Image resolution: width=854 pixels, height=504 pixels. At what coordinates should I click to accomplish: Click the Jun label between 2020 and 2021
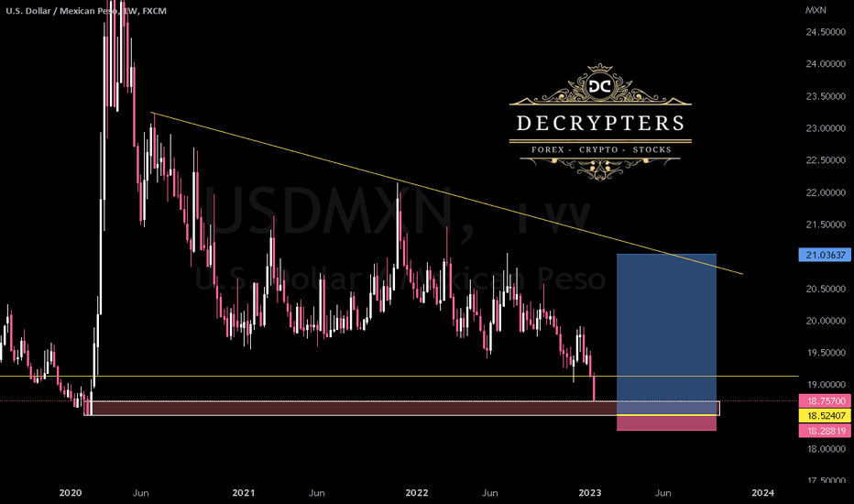click(x=140, y=493)
